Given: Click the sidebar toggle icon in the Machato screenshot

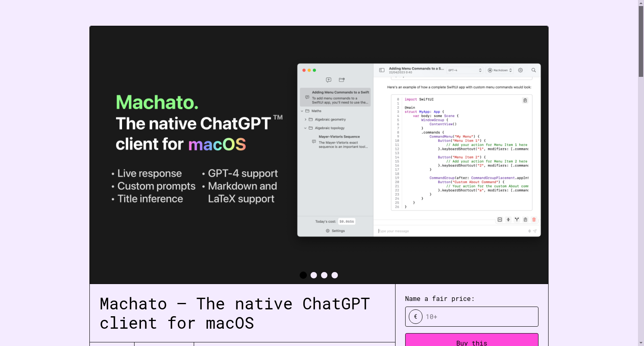Looking at the screenshot, I should 382,70.
